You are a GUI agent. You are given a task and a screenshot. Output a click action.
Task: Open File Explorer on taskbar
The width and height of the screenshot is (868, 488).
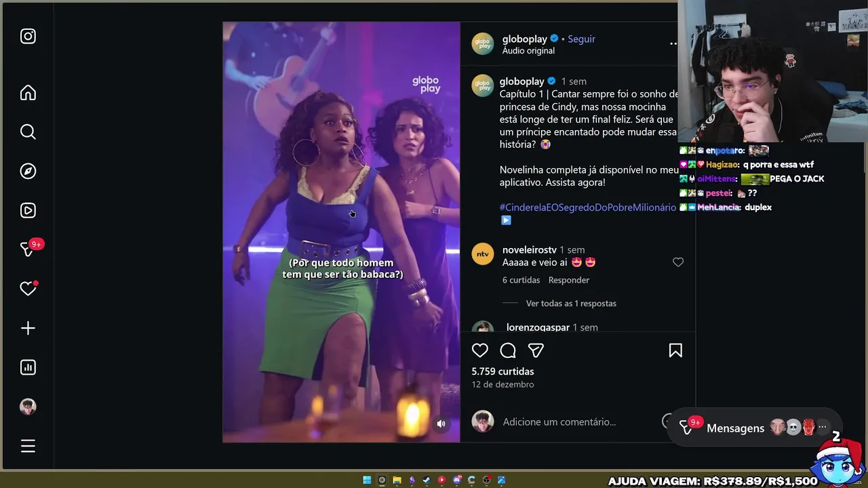(x=397, y=480)
